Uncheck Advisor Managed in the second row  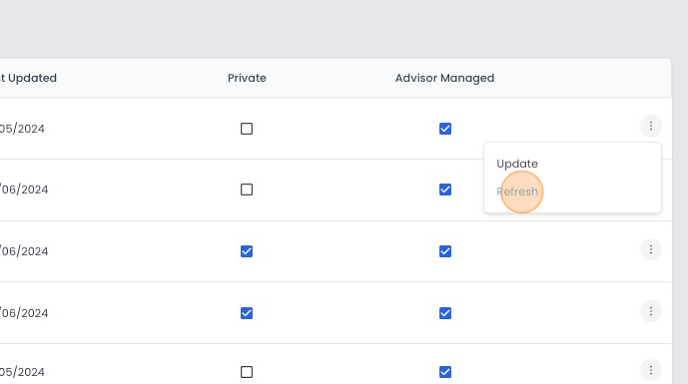pos(445,190)
